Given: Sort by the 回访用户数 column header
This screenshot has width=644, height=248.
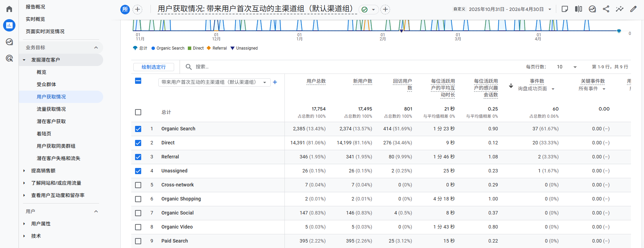Looking at the screenshot, I should click(402, 84).
